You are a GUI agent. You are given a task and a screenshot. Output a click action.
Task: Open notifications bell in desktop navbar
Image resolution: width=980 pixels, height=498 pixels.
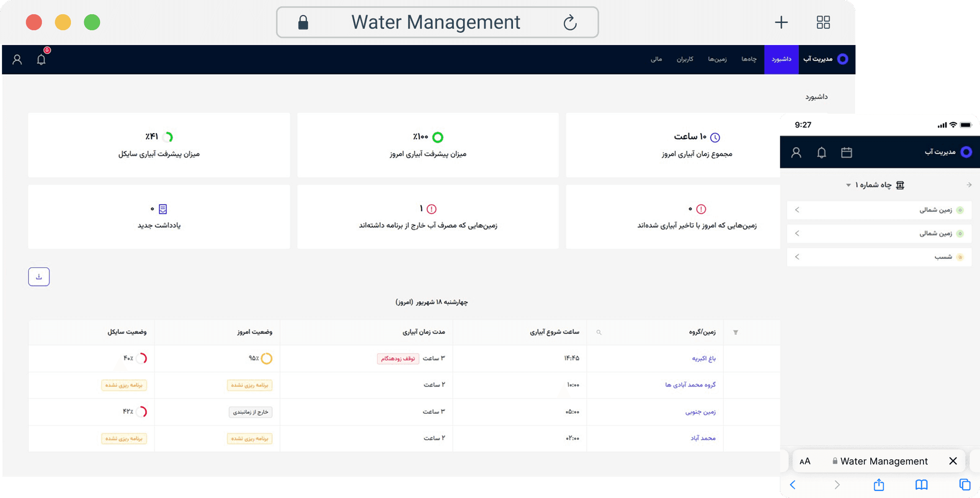point(41,59)
